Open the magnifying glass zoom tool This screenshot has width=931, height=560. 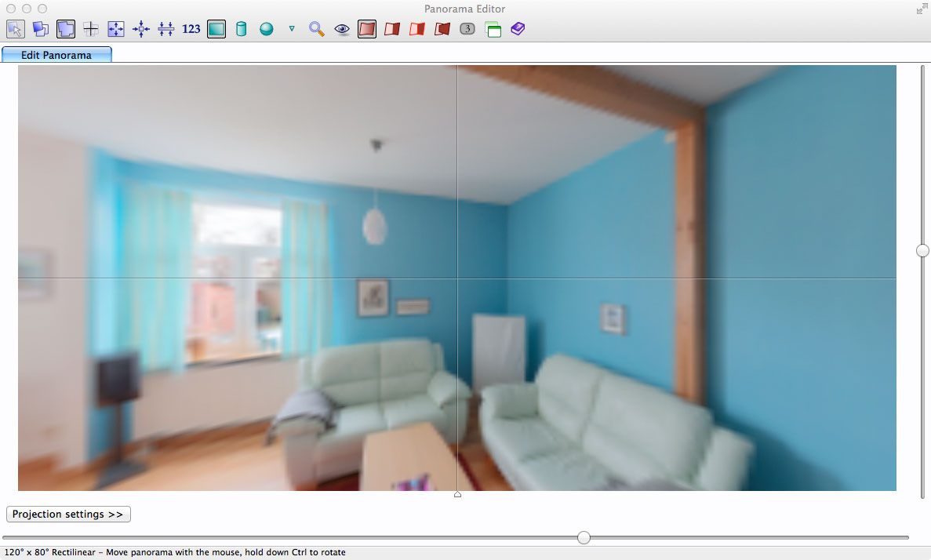[x=317, y=29]
